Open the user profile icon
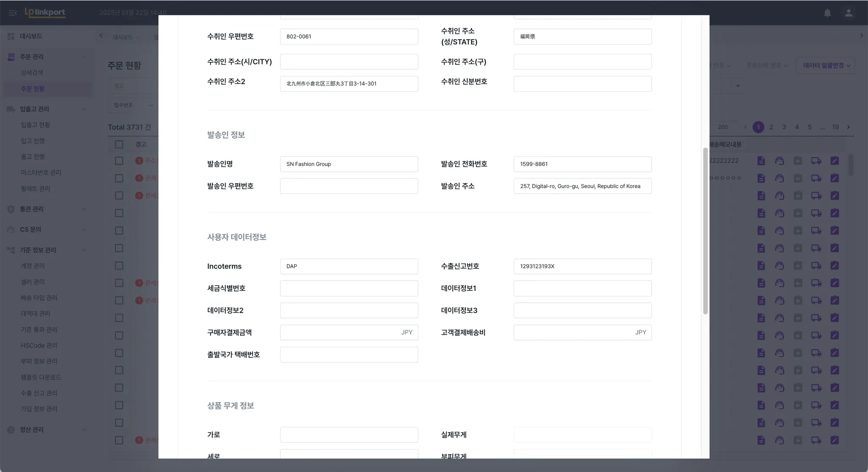This screenshot has width=868, height=472. coord(849,13)
